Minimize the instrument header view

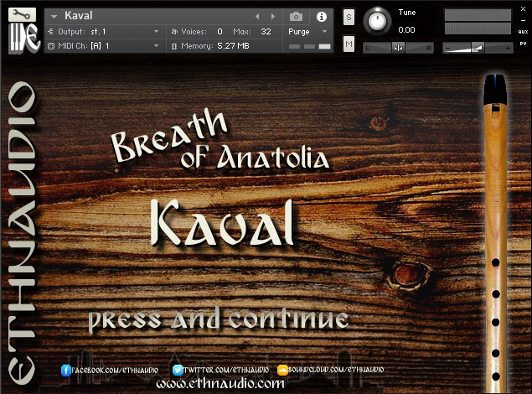click(x=523, y=20)
